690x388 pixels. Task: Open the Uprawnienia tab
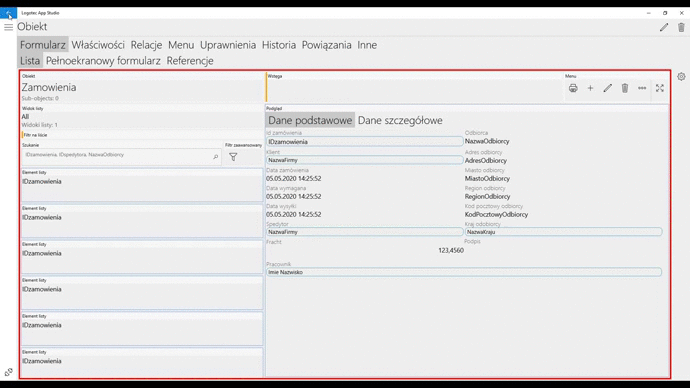[x=228, y=45]
